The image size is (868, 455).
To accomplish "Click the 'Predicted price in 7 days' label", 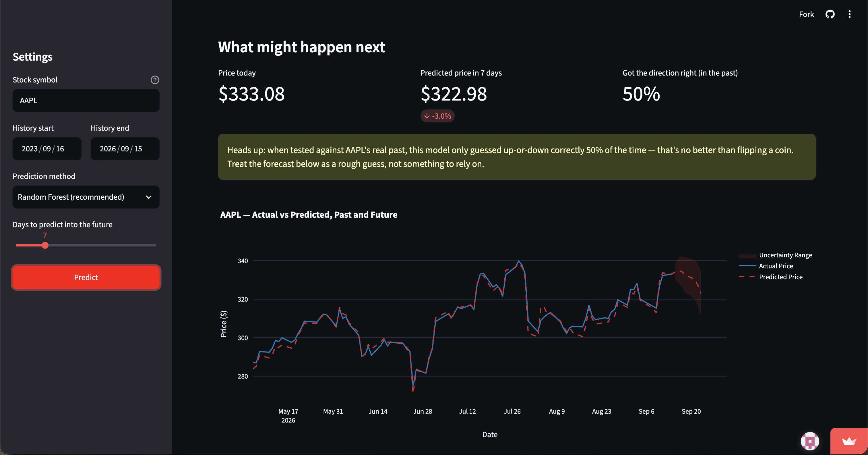I will 461,73.
